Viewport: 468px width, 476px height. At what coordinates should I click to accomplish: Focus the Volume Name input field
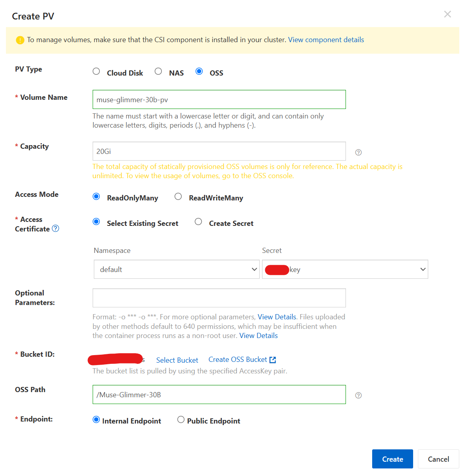(x=219, y=99)
